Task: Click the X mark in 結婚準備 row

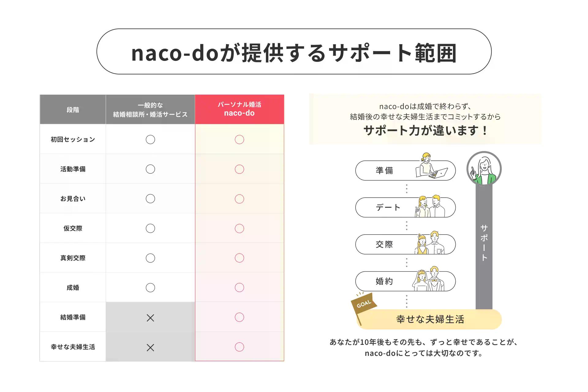Action: [x=150, y=318]
